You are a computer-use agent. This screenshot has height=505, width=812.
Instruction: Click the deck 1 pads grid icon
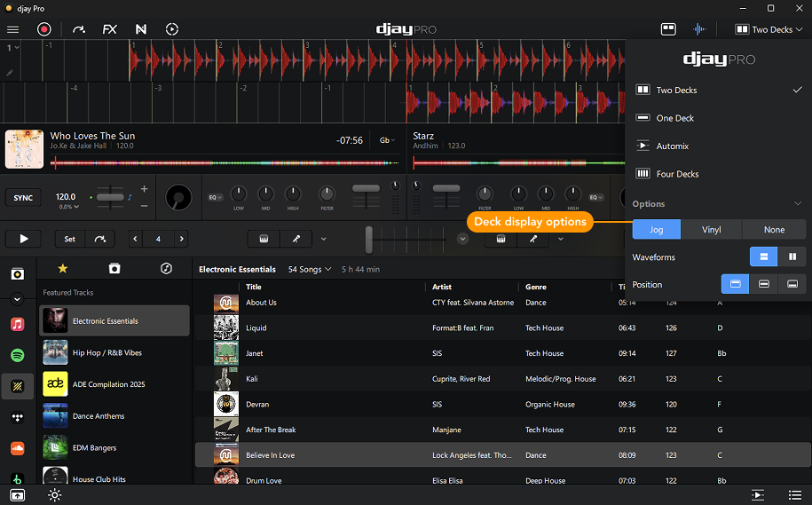pyautogui.click(x=264, y=239)
